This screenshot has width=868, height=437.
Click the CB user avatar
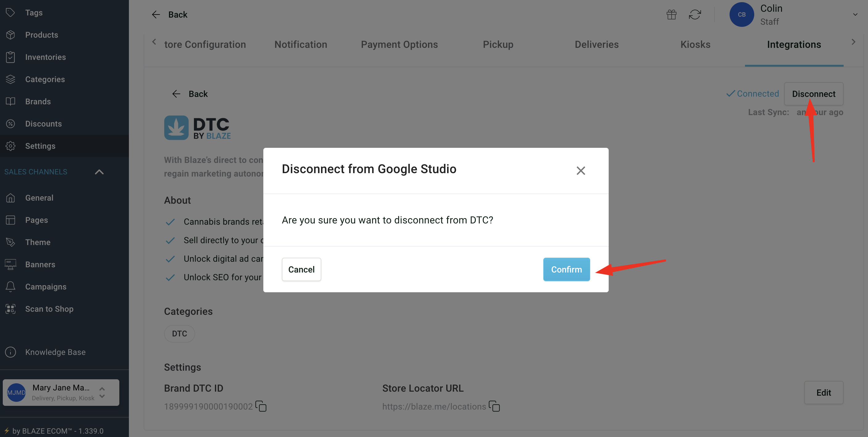click(741, 15)
